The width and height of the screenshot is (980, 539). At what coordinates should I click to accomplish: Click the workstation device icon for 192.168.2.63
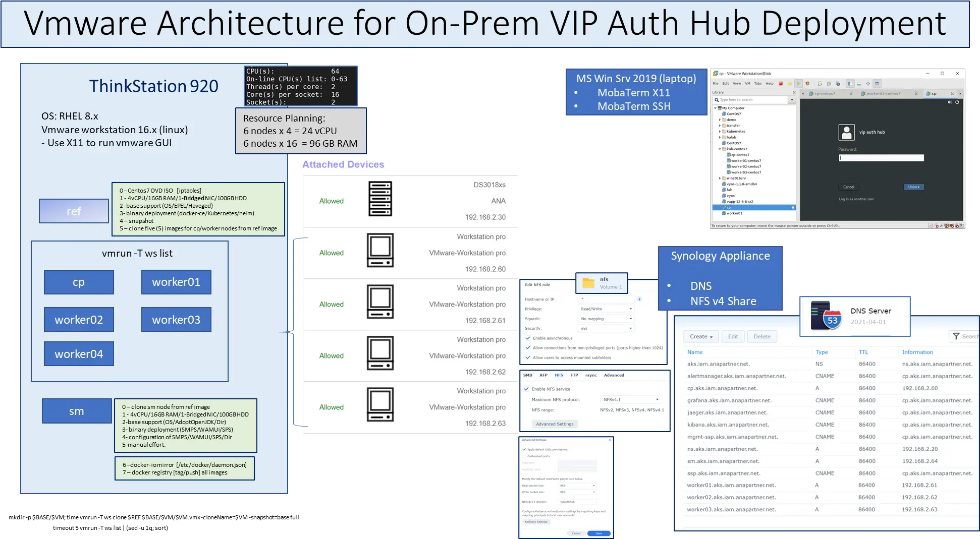click(380, 404)
